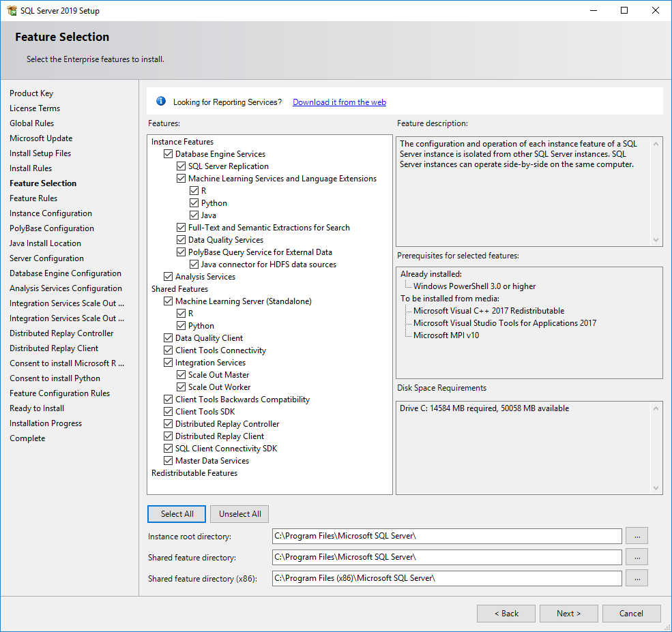Click the Unselect All button
672x632 pixels.
point(239,514)
